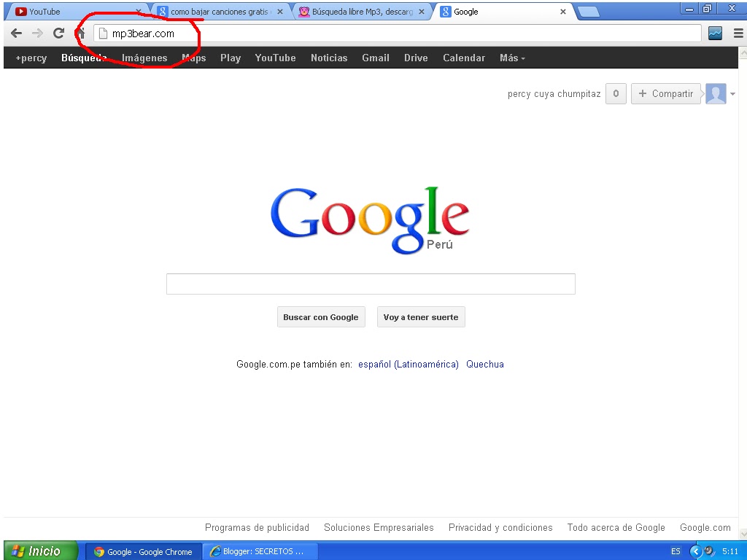747x560 pixels.
Task: Open Drive in the Google bar
Action: click(416, 58)
